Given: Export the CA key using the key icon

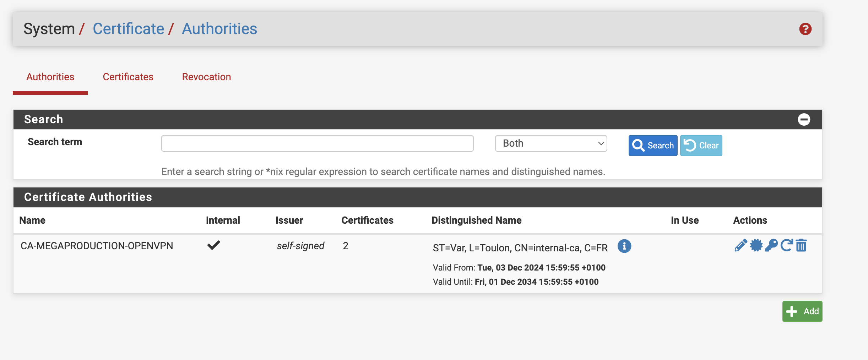Looking at the screenshot, I should (x=771, y=245).
